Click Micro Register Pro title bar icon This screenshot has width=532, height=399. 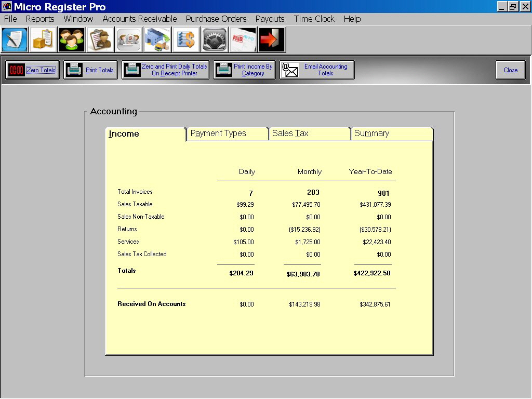7,6
